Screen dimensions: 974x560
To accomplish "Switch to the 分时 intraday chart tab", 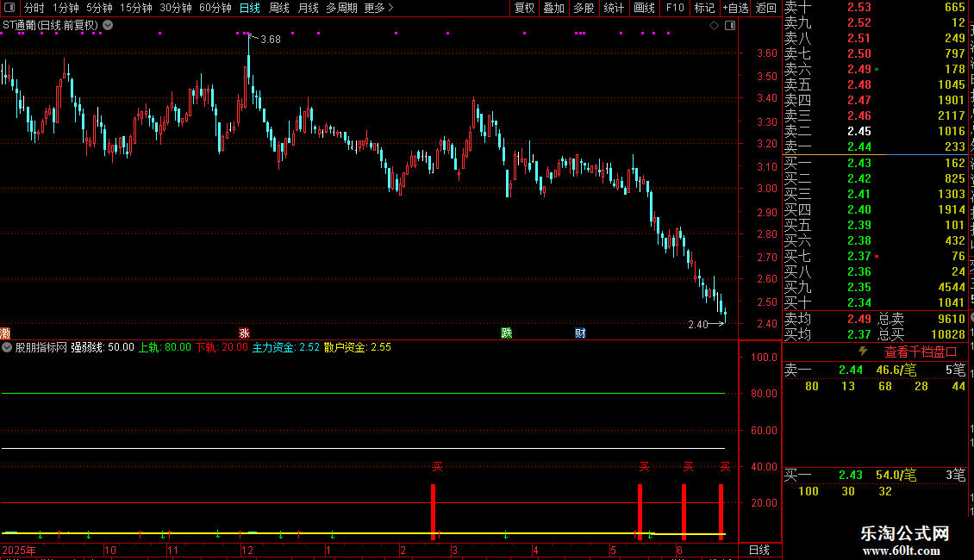I will click(x=34, y=8).
